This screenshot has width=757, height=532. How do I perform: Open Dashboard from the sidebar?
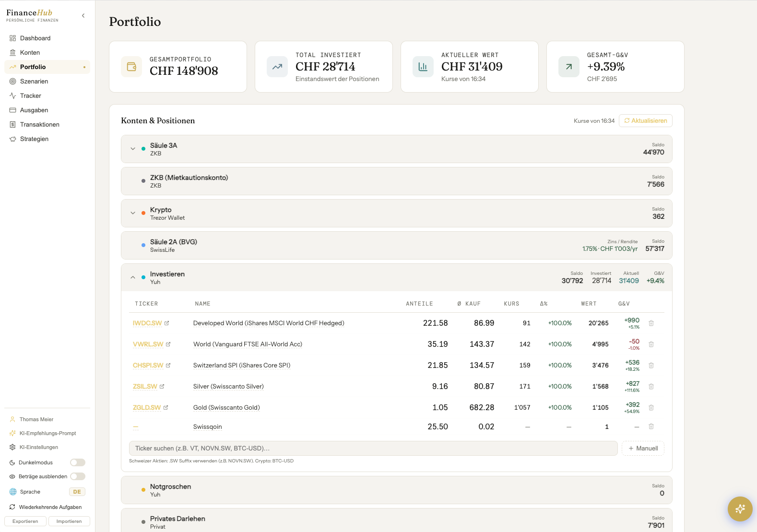tap(47, 38)
